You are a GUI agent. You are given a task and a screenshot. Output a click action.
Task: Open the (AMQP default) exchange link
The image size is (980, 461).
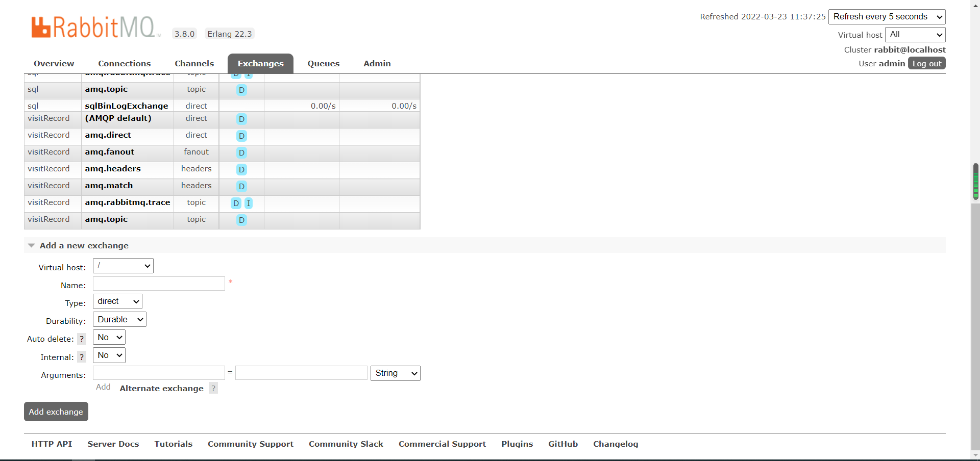pos(118,118)
